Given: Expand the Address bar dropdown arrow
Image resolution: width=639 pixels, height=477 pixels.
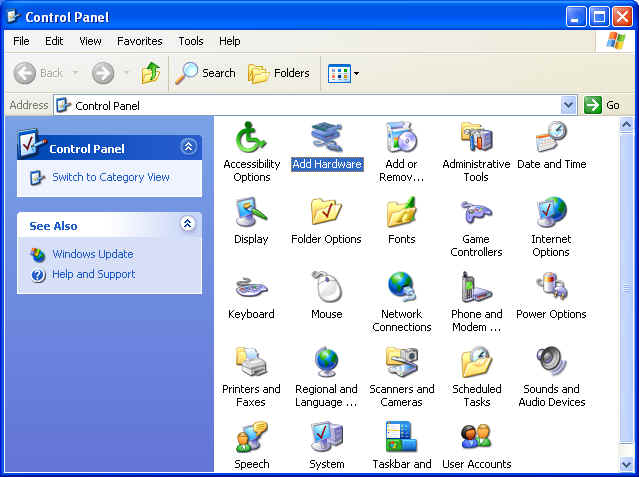Looking at the screenshot, I should 568,105.
